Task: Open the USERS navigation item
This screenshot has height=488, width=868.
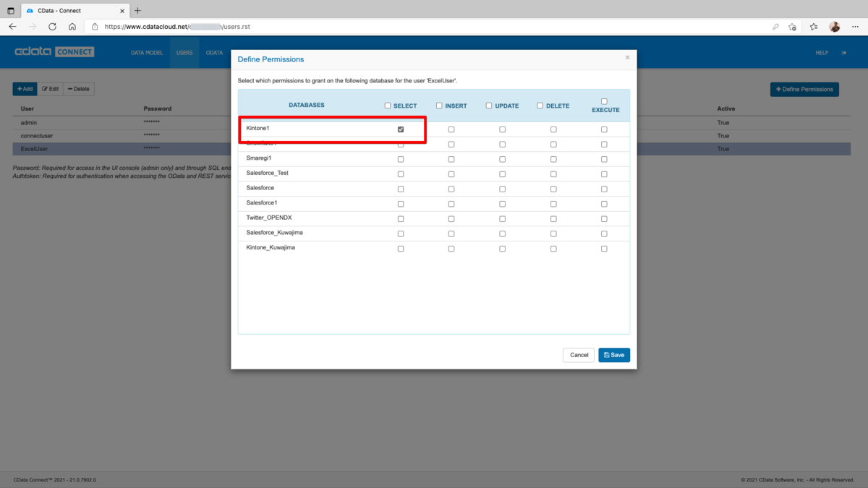Action: (x=184, y=53)
